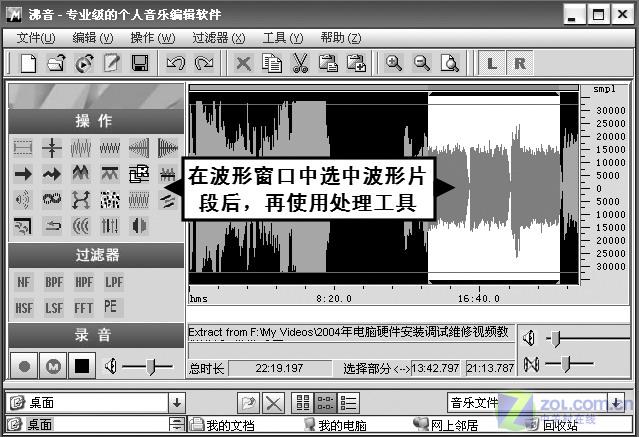Toggle the R right channel button

click(520, 63)
